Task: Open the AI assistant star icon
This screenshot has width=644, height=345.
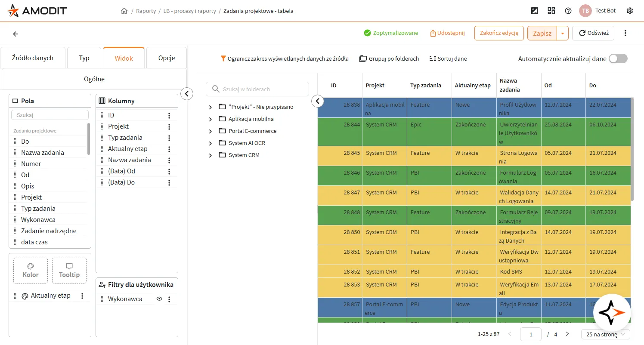Action: pyautogui.click(x=612, y=312)
